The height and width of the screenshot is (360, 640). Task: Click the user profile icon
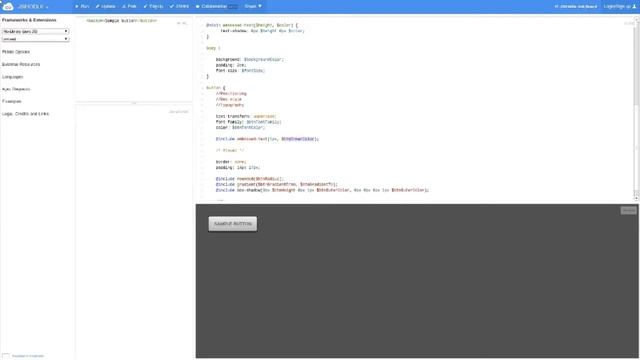[x=634, y=7]
